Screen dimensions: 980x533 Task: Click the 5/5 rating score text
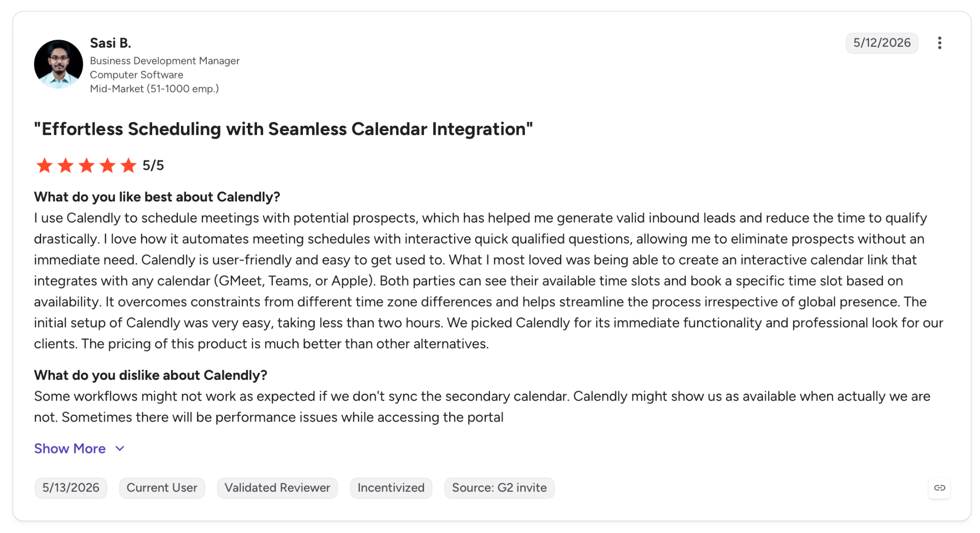point(153,166)
